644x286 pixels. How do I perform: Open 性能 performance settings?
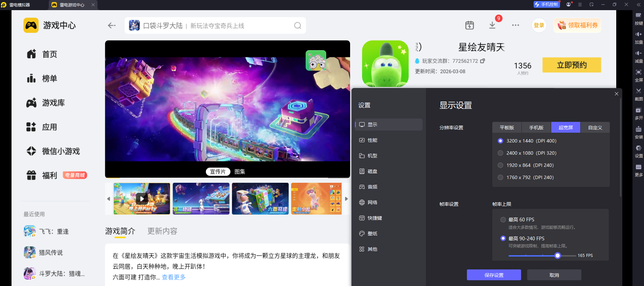point(389,140)
